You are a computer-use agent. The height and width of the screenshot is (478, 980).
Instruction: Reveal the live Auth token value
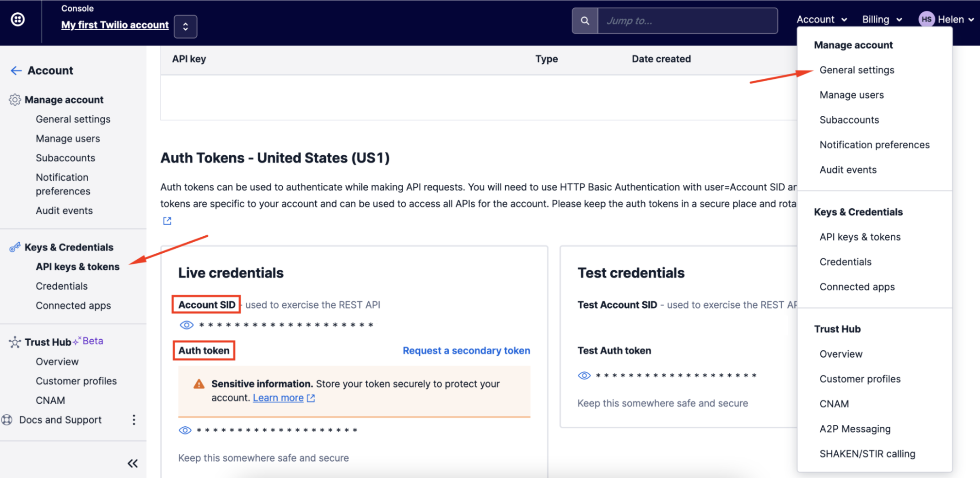coord(185,430)
